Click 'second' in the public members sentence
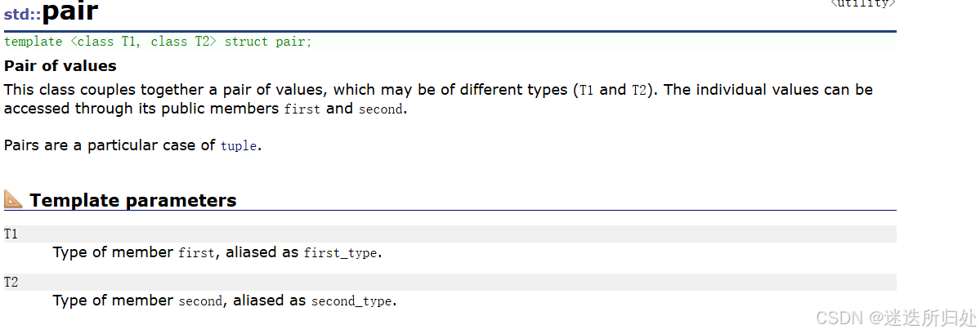This screenshot has height=334, width=980. [x=380, y=109]
